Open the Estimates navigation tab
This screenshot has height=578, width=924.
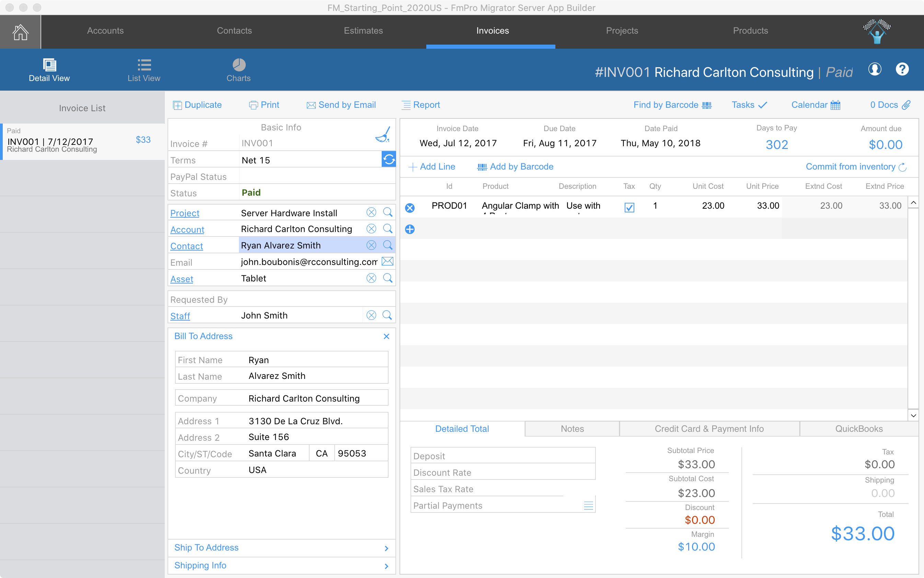363,31
